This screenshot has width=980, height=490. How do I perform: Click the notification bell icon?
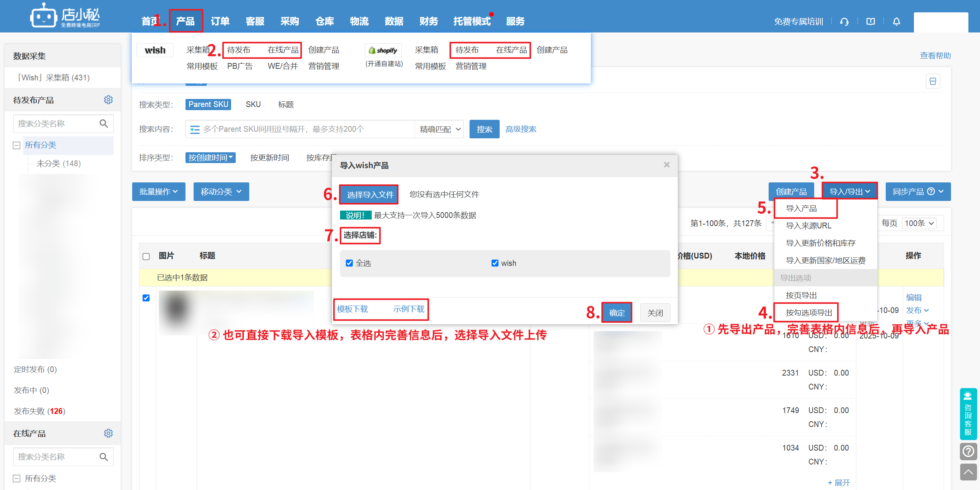tap(897, 22)
